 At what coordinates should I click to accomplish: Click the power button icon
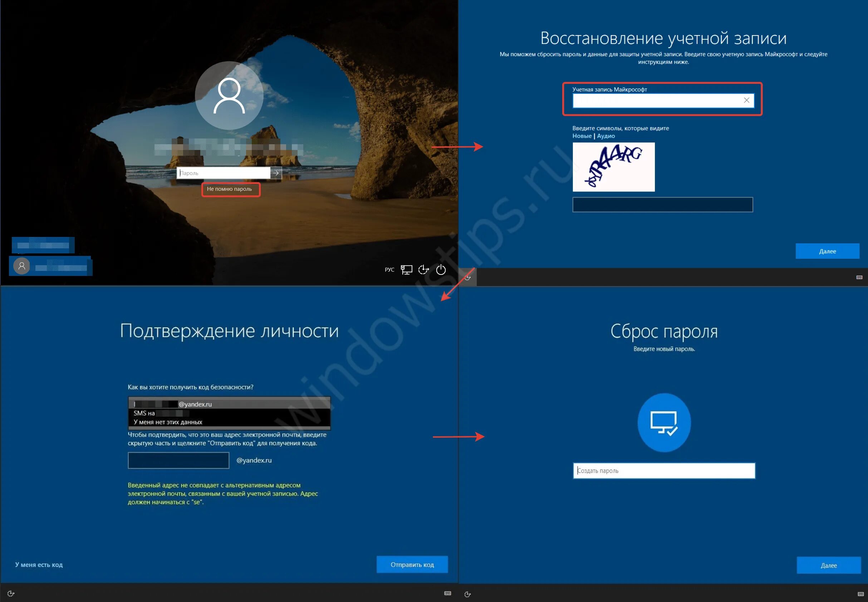pyautogui.click(x=441, y=270)
